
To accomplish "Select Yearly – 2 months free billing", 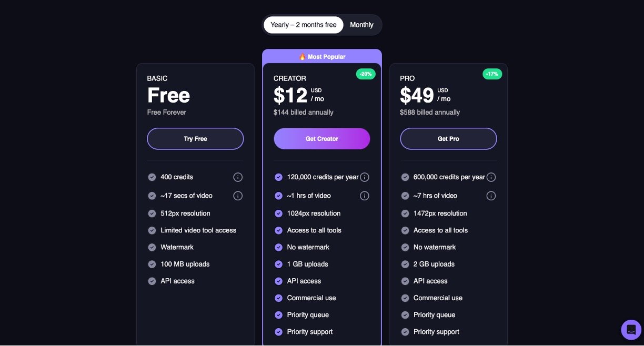I will 304,25.
